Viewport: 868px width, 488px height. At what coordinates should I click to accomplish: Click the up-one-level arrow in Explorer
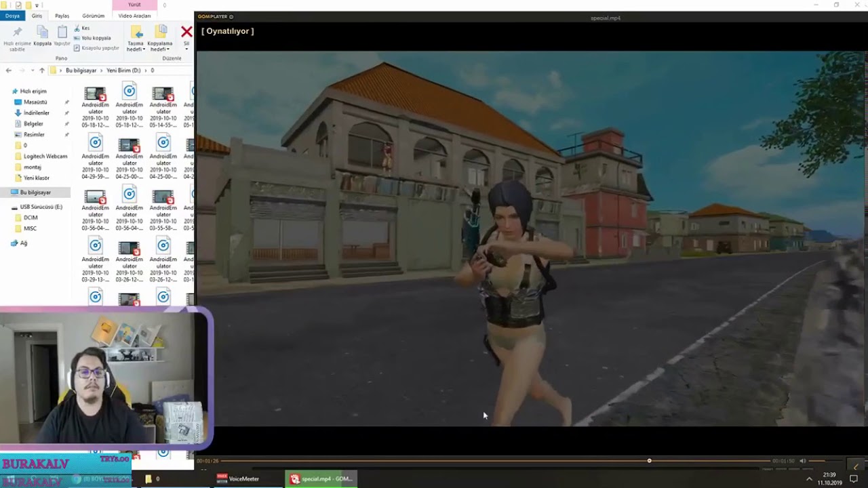pyautogui.click(x=41, y=70)
